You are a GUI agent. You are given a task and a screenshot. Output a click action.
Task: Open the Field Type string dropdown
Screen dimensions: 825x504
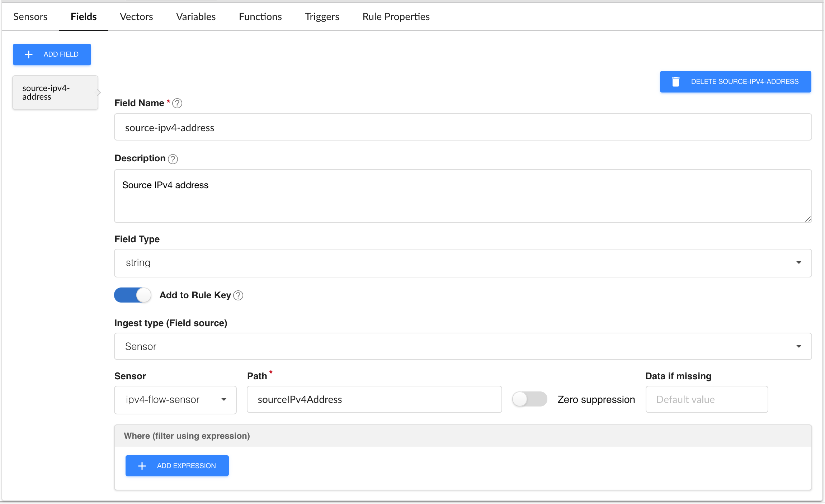point(463,263)
